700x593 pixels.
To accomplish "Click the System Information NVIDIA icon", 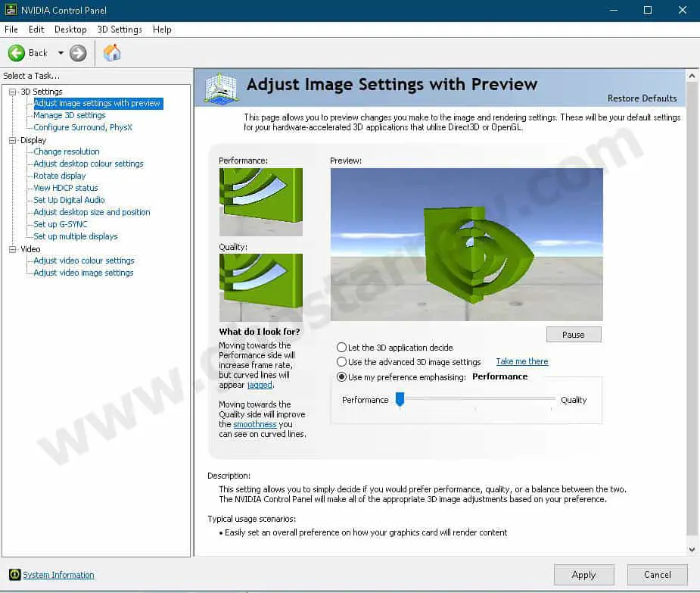I will [x=14, y=574].
